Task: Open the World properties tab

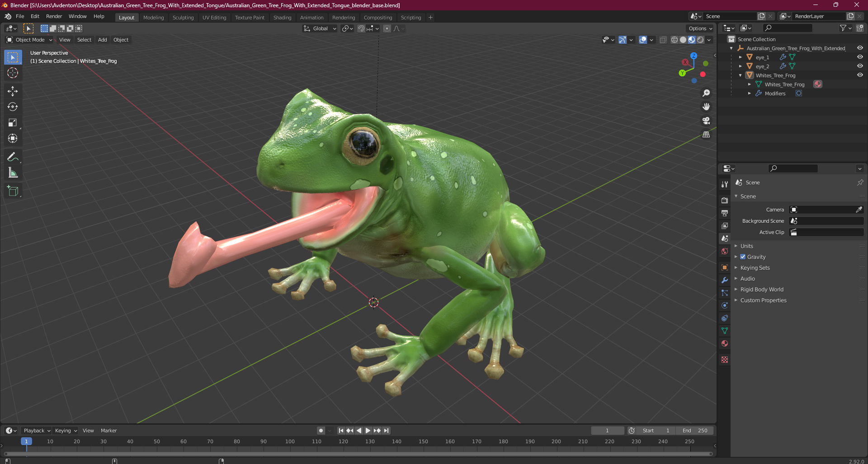Action: pos(725,251)
